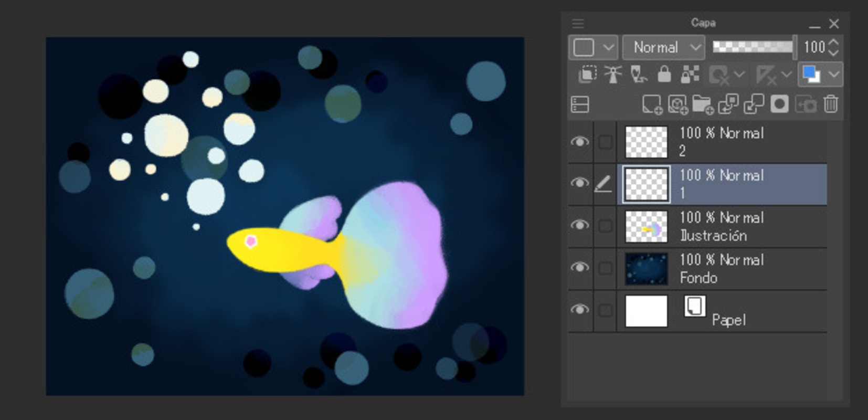Image resolution: width=868 pixels, height=420 pixels.
Task: Create a new raster layer
Action: 652,104
